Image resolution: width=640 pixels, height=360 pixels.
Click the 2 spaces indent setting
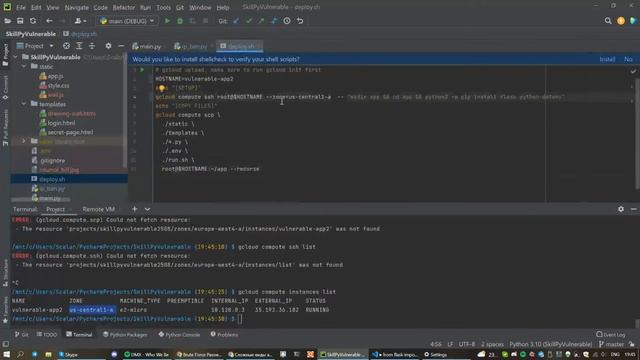coord(492,344)
